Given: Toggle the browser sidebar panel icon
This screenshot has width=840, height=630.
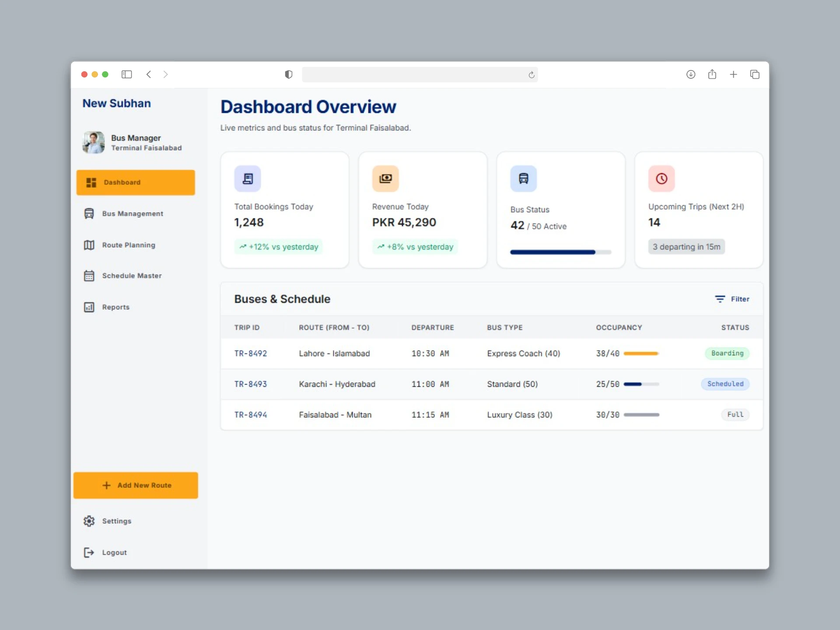Looking at the screenshot, I should pyautogui.click(x=127, y=74).
